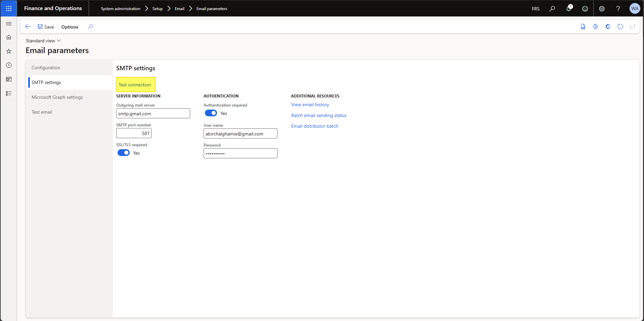Image resolution: width=644 pixels, height=321 pixels.
Task: Open in Microsoft Office icon
Action: pyautogui.click(x=608, y=27)
